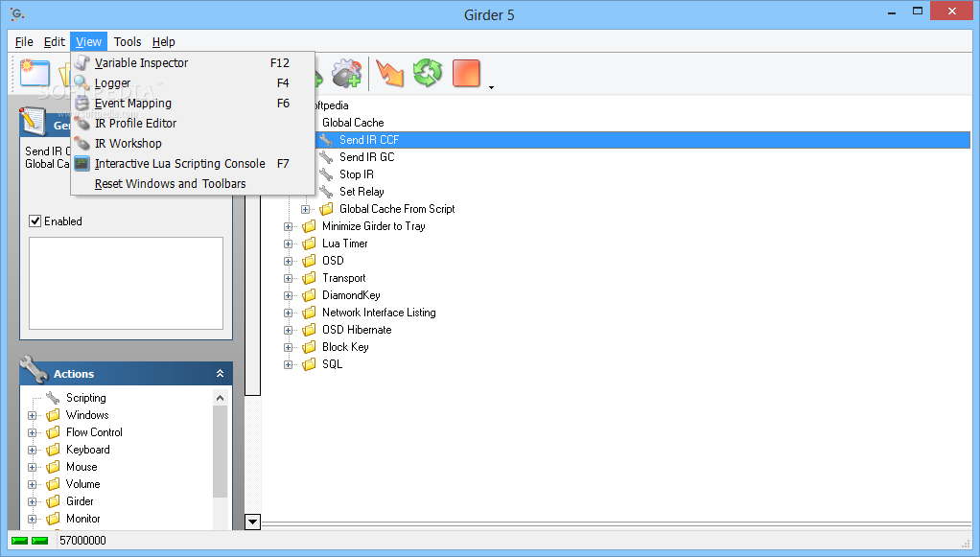Click the IR Workshop remote icon
Screen dimensions: 980x557
point(82,143)
